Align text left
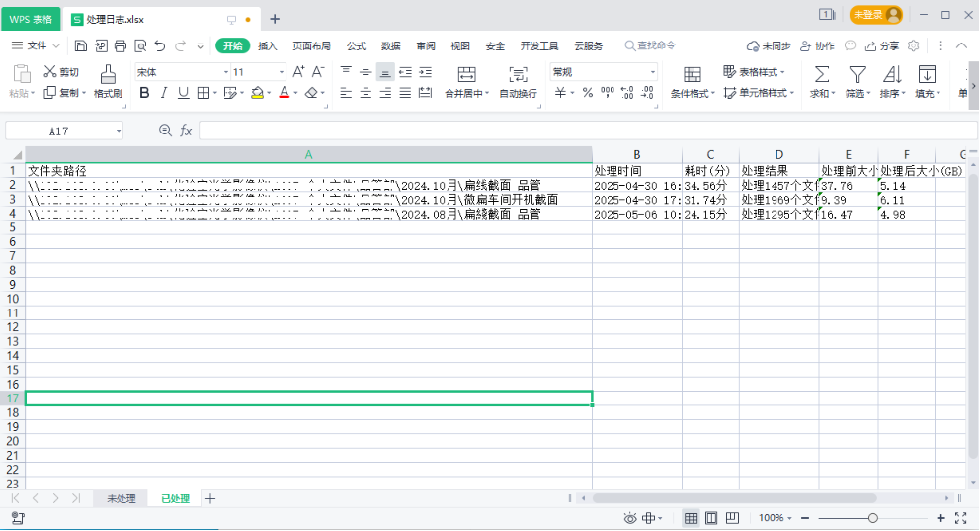This screenshot has width=980, height=531. point(346,93)
